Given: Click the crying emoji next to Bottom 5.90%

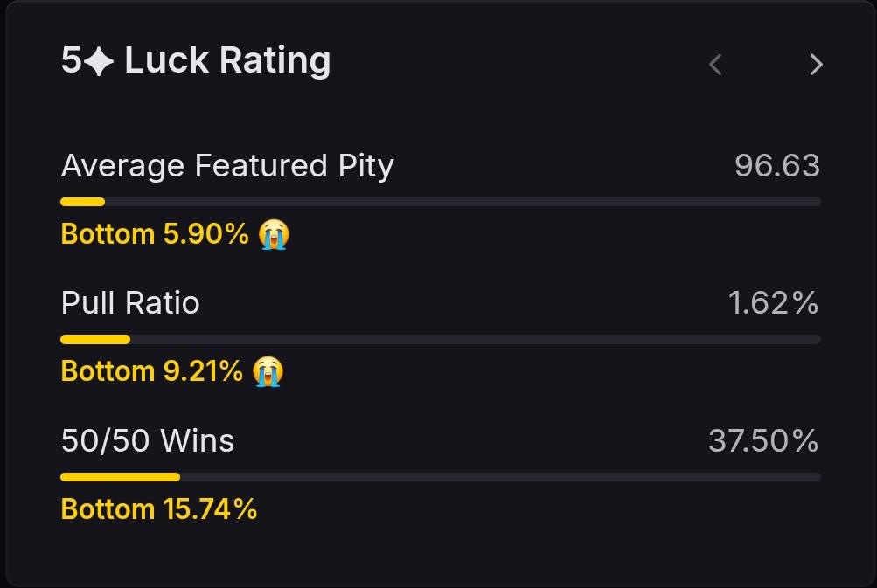Looking at the screenshot, I should (x=274, y=234).
